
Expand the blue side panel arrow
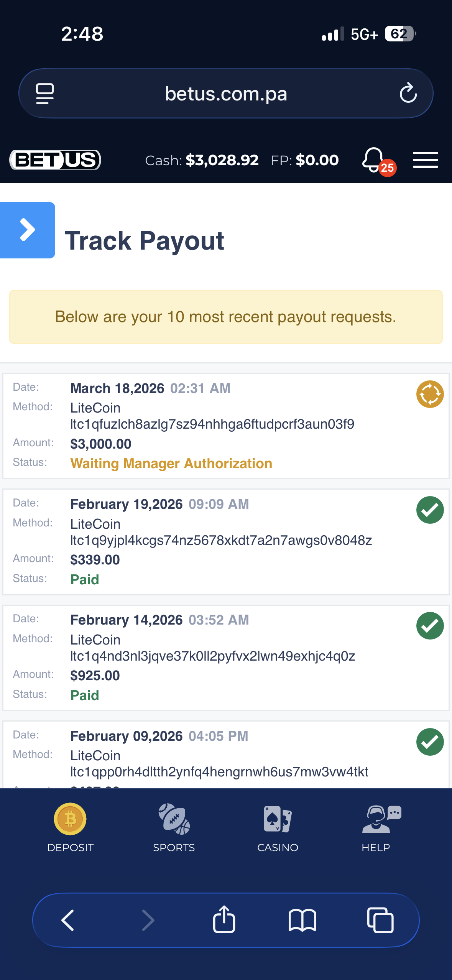[x=28, y=230]
